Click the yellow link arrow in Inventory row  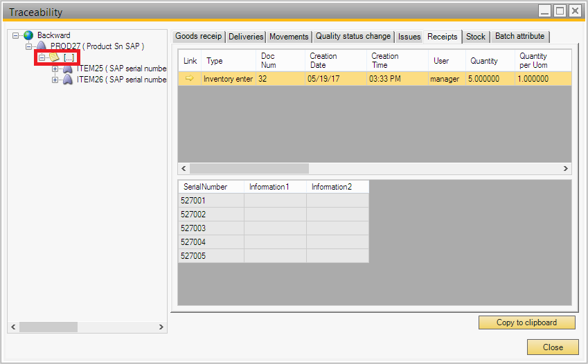pyautogui.click(x=189, y=79)
